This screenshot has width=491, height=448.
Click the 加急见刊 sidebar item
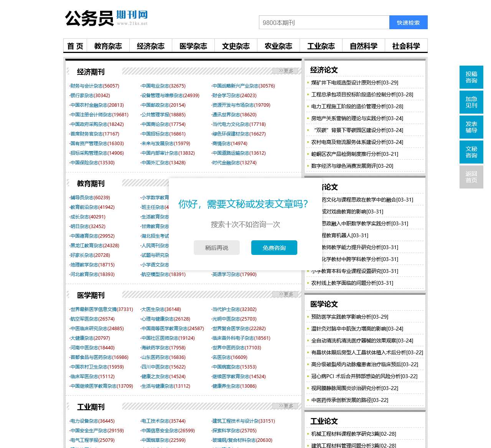(x=471, y=102)
